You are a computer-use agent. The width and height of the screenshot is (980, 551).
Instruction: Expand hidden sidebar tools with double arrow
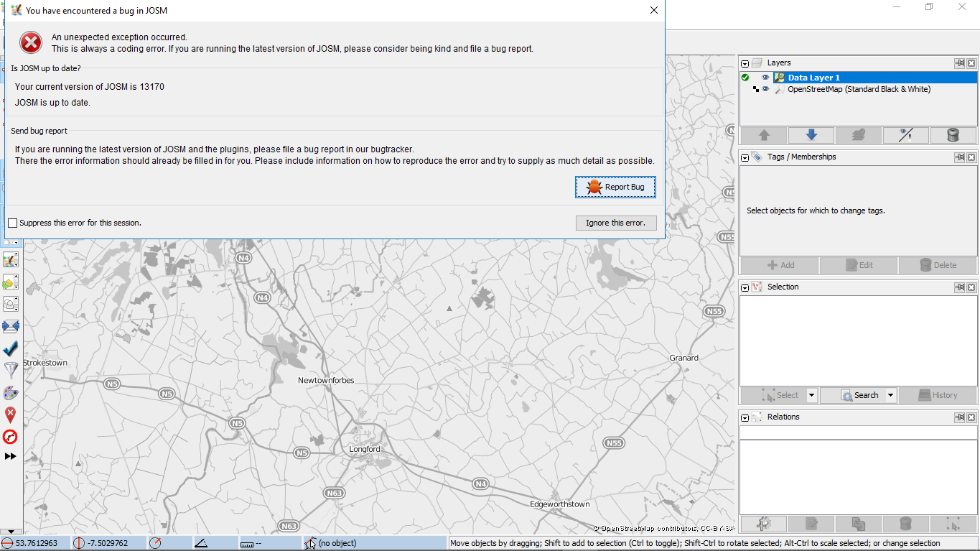[x=11, y=456]
